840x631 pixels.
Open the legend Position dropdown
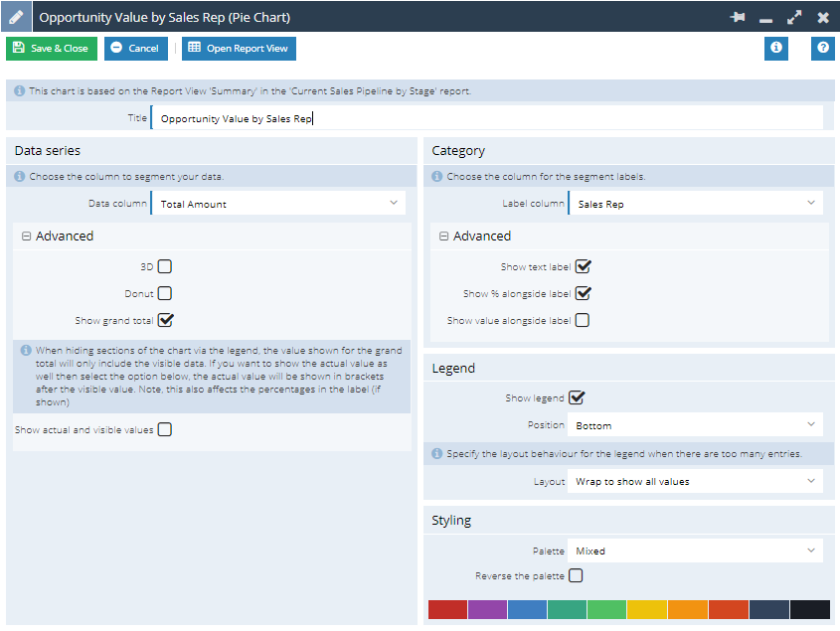coord(695,425)
